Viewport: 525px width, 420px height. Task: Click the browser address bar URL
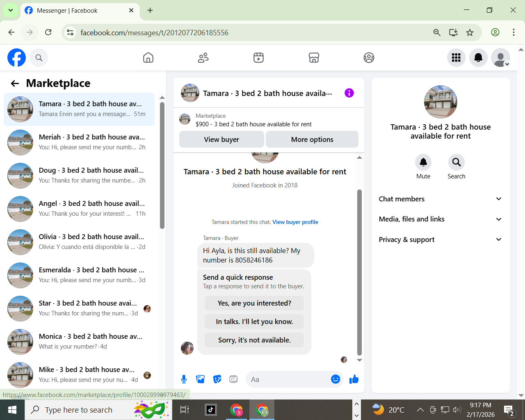[x=154, y=32]
